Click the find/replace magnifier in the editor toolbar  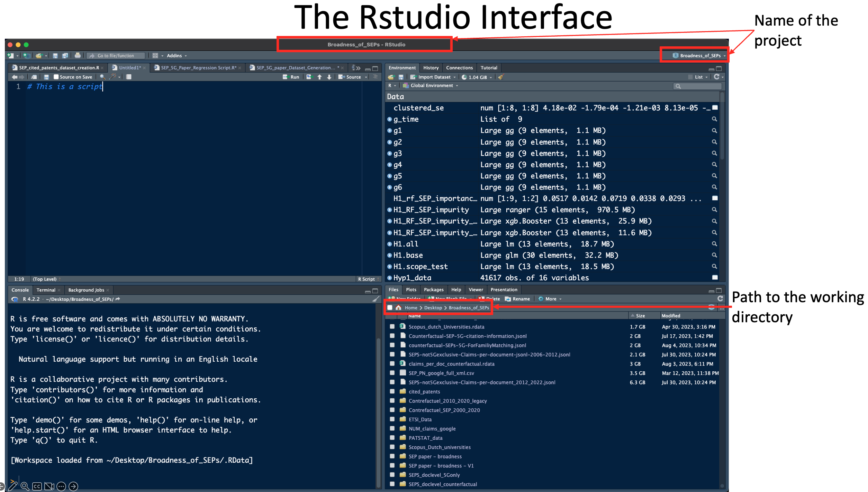(x=102, y=77)
